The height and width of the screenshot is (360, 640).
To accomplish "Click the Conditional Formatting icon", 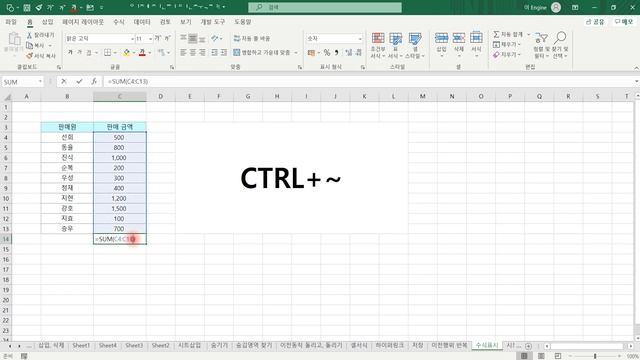I will pos(378,38).
